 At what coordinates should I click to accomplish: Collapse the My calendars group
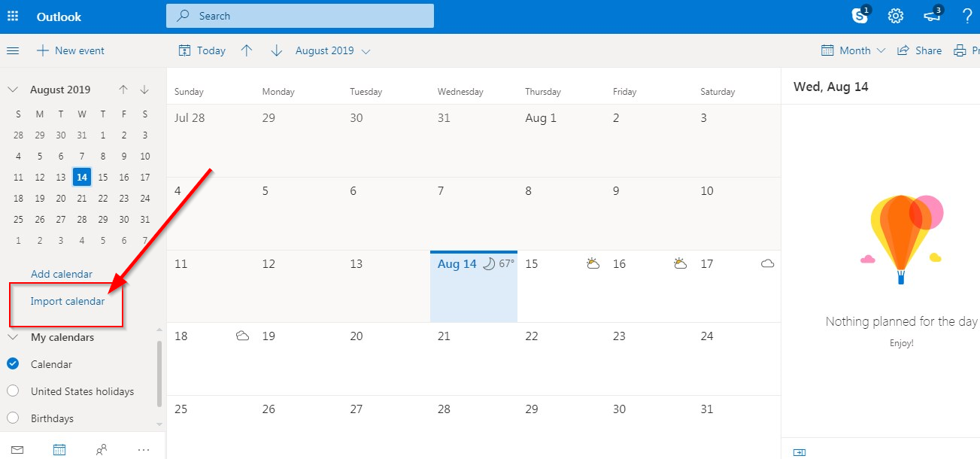click(13, 337)
